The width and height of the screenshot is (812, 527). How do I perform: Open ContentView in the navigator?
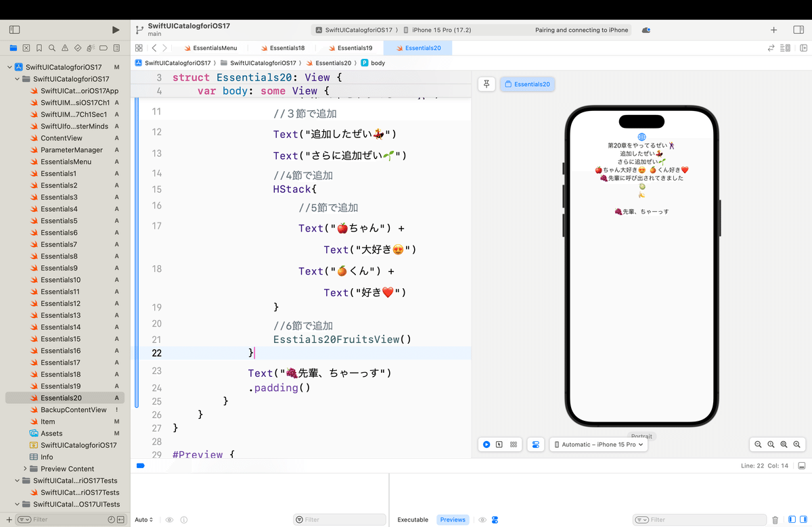coord(61,138)
